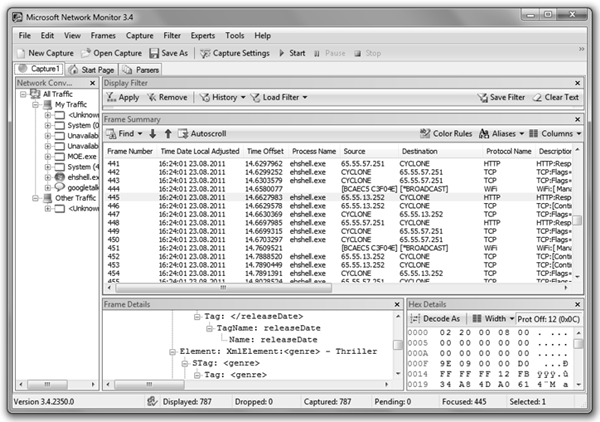Collapse Element XmlElement genre node
Viewport: 600px width, 422px height.
172,352
